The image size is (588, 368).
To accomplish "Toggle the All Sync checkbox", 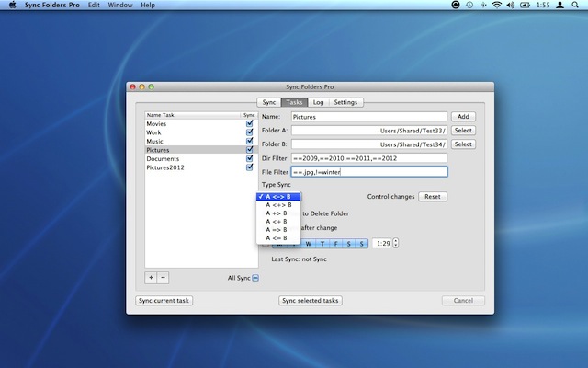I will click(256, 277).
